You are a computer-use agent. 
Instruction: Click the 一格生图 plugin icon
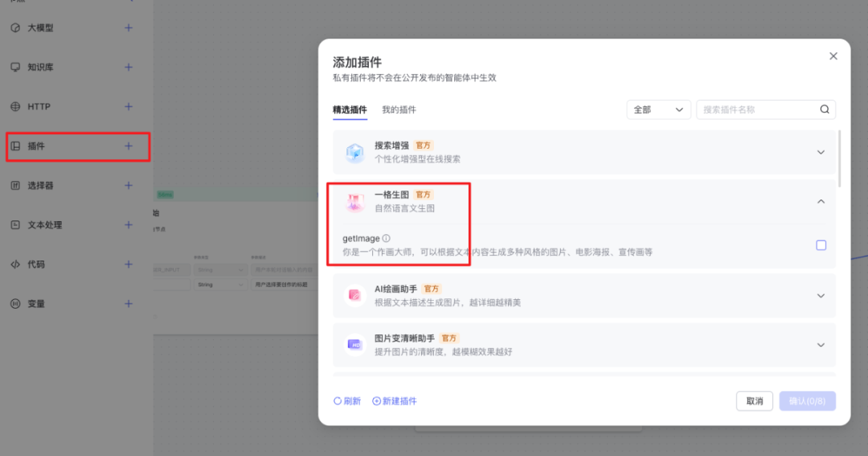click(354, 202)
